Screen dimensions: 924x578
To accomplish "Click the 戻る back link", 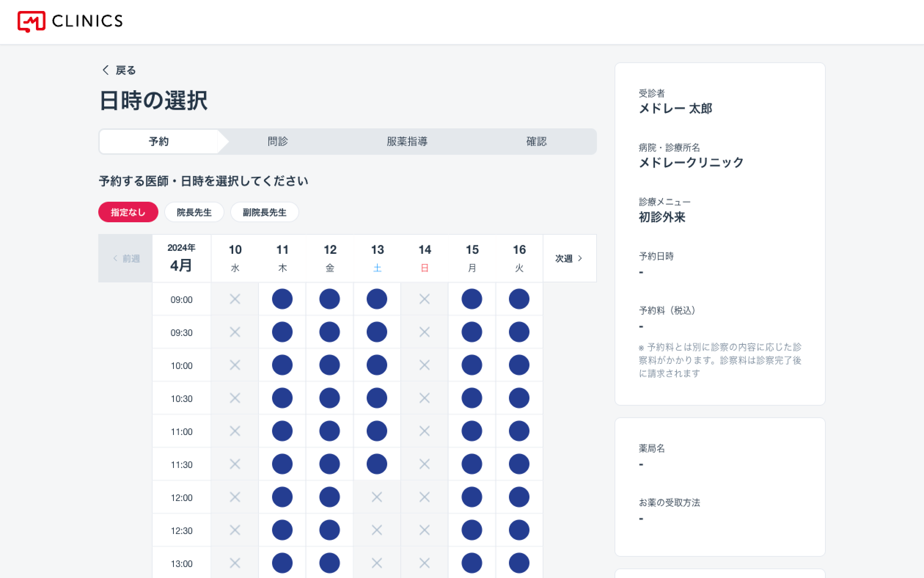I will (125, 70).
